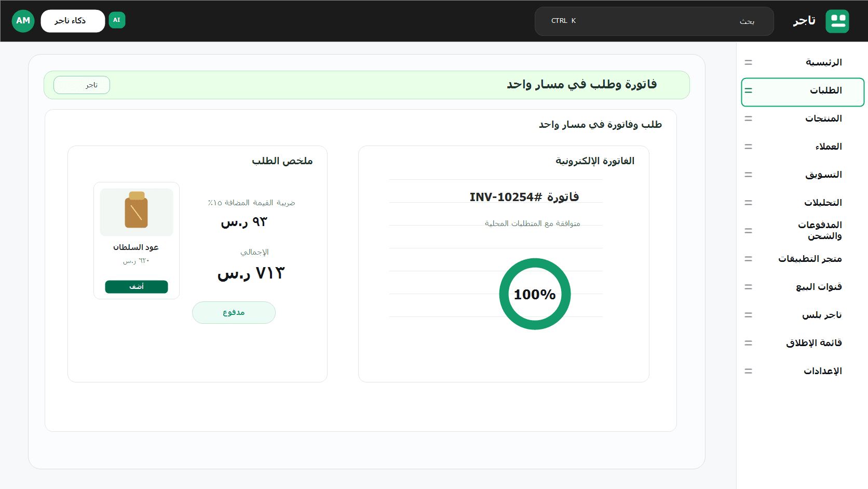Viewport: 868px width, 489px height.
Task: Open التحليلات page
Action: (803, 203)
